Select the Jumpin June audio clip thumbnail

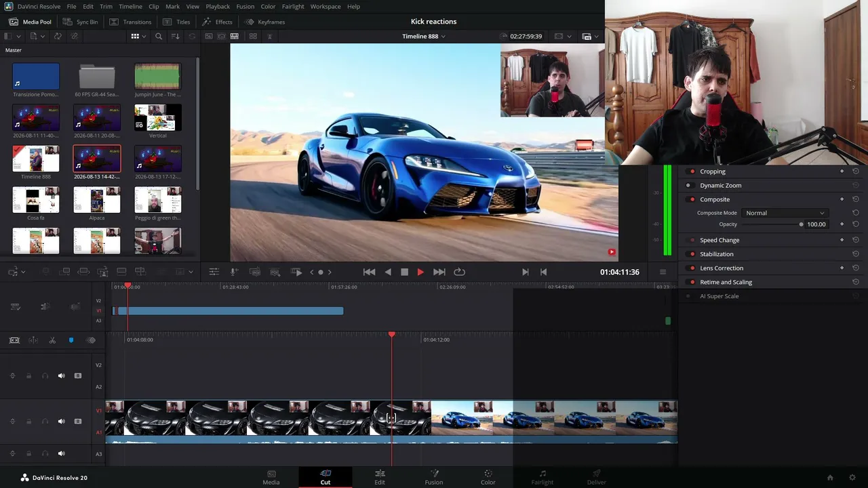pos(157,77)
